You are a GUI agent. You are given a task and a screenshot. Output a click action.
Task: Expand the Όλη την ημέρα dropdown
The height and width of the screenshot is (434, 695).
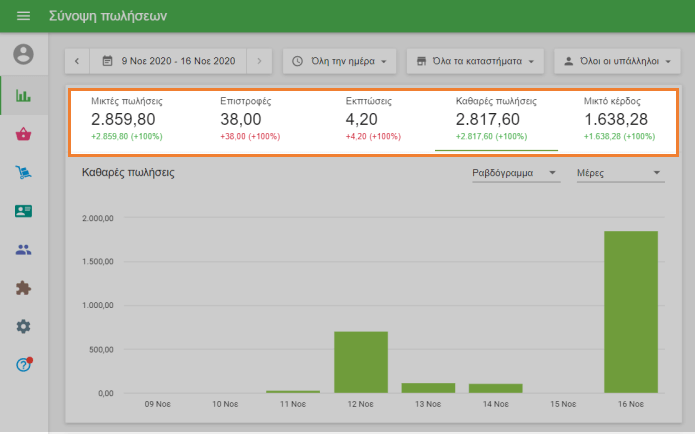click(x=340, y=61)
